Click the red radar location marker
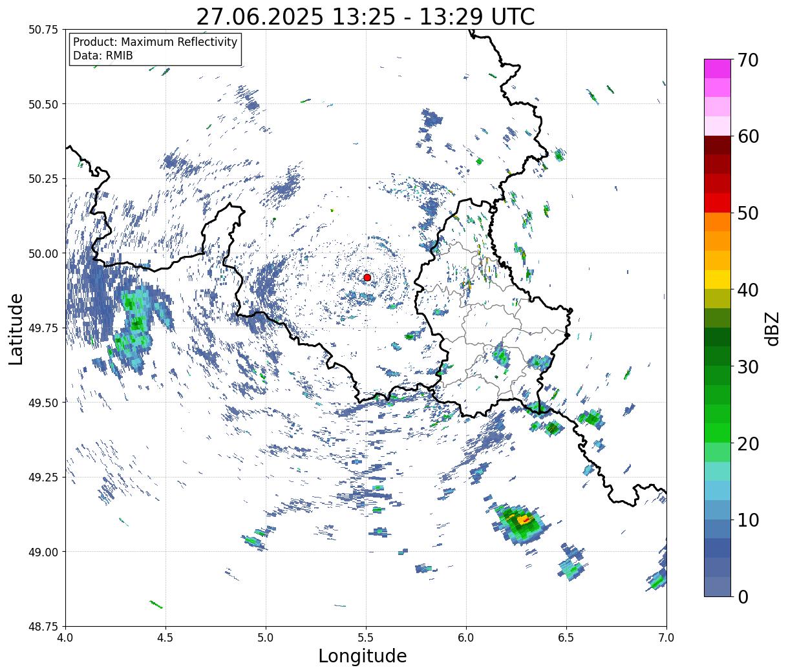The image size is (788, 672). pos(367,277)
